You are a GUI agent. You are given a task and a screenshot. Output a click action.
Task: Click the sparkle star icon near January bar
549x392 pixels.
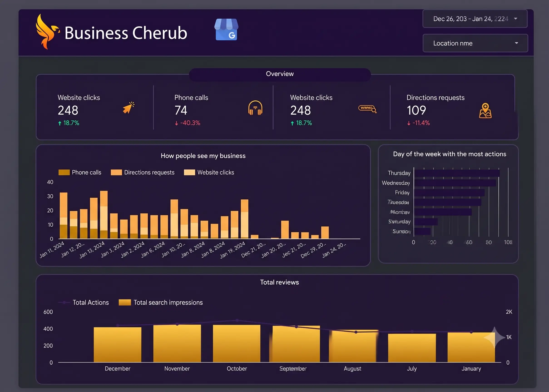[494, 338]
